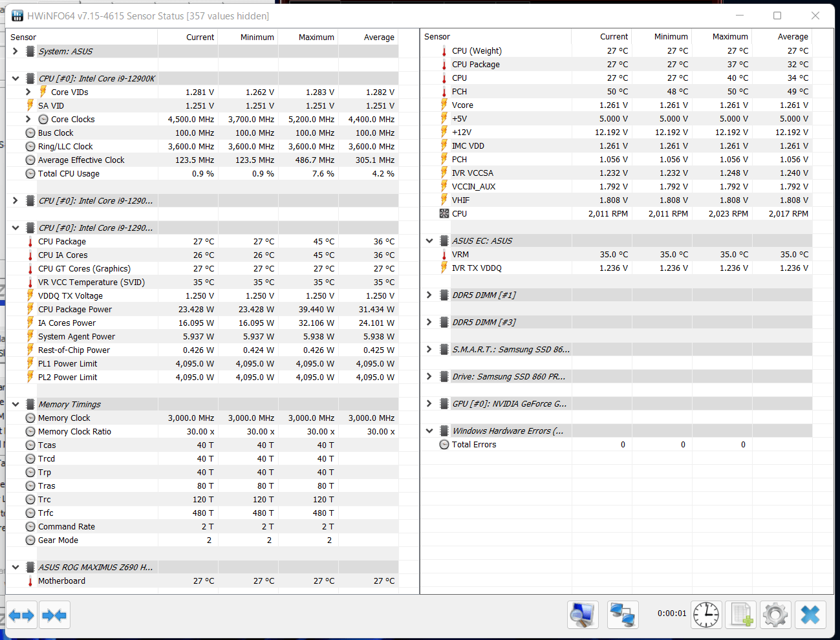Collapse the Windows Hardware Errors group
This screenshot has width=840, height=640.
click(x=429, y=431)
